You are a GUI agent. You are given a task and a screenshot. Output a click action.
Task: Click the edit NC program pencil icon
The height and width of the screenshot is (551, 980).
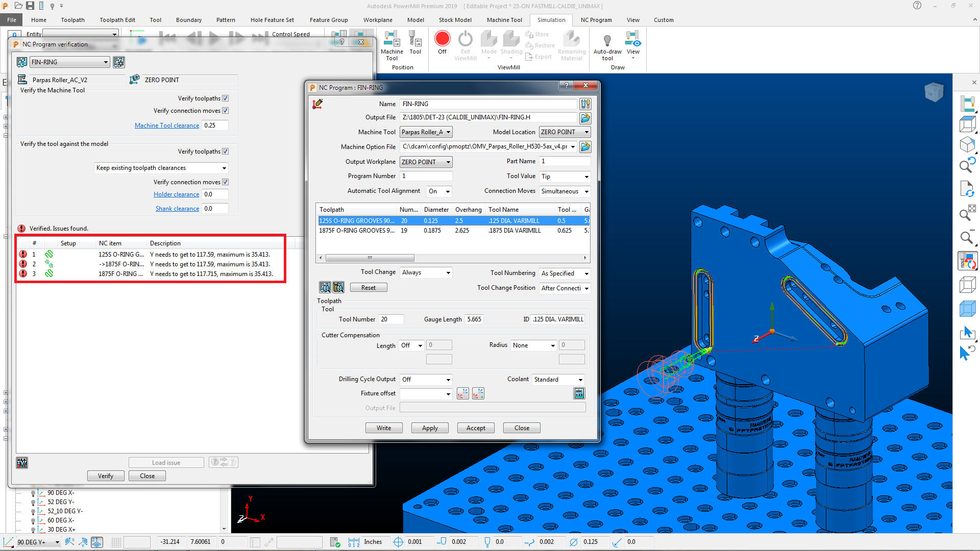click(x=317, y=104)
